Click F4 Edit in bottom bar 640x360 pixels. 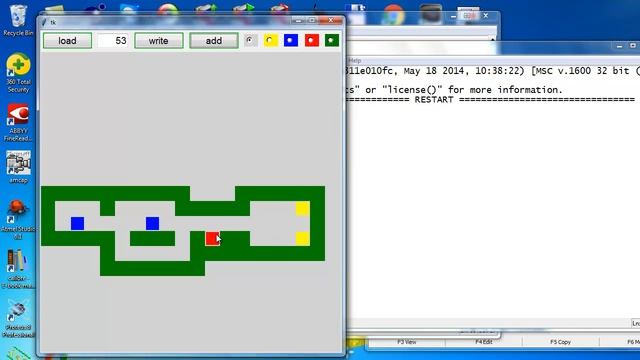tap(484, 342)
